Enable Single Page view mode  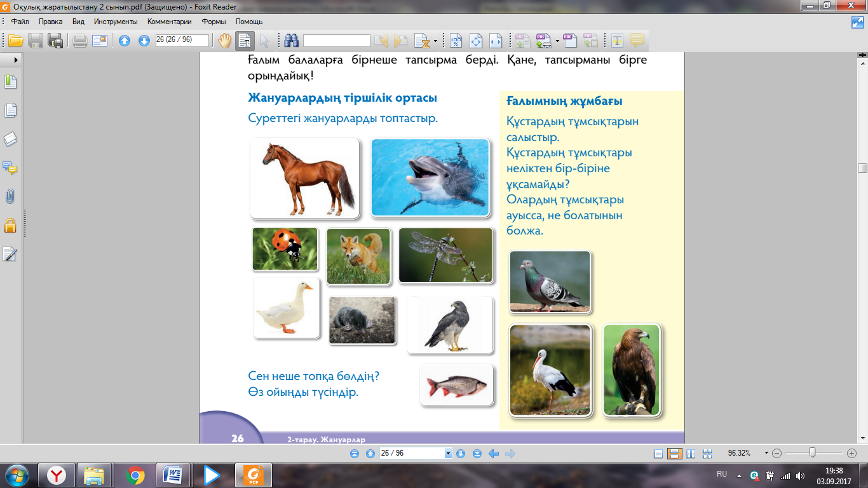tap(658, 454)
